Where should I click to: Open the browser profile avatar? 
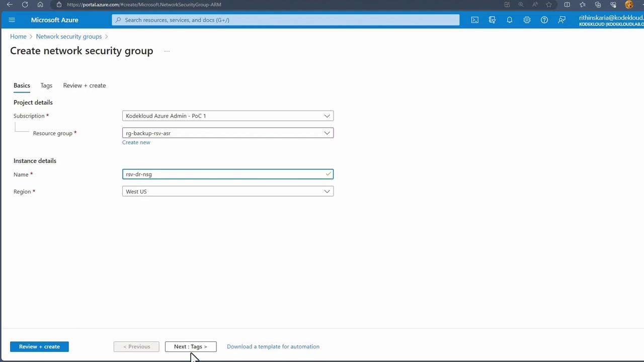[629, 5]
